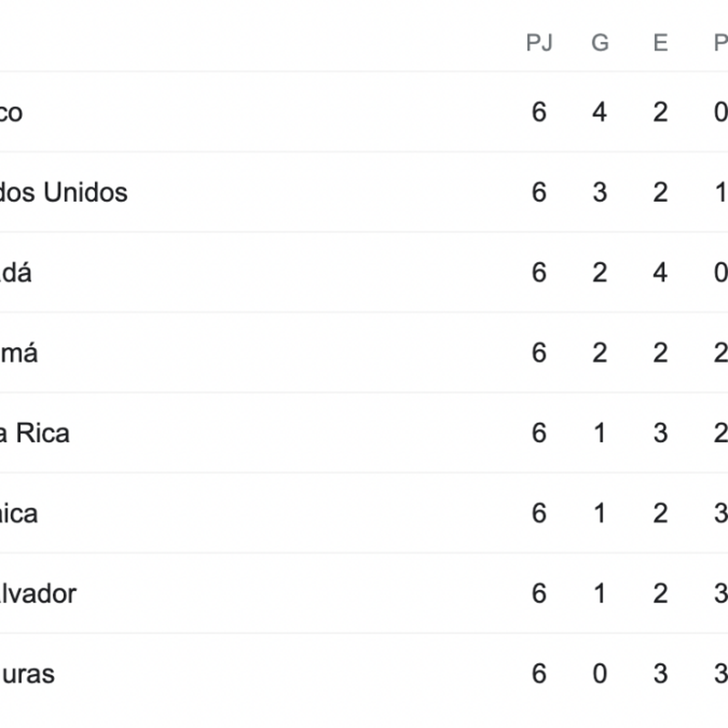
Task: Click México's wins value of 4
Action: [599, 112]
